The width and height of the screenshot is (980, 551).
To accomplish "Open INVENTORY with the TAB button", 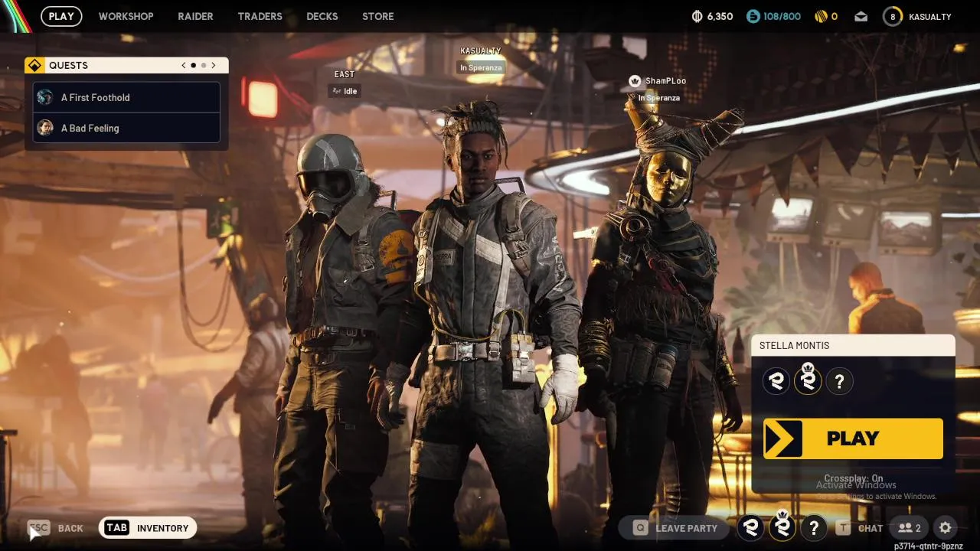I will 148,528.
